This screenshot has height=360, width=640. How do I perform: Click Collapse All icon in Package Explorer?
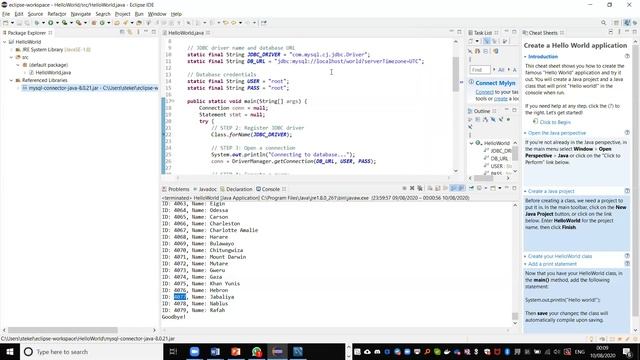pos(122,32)
